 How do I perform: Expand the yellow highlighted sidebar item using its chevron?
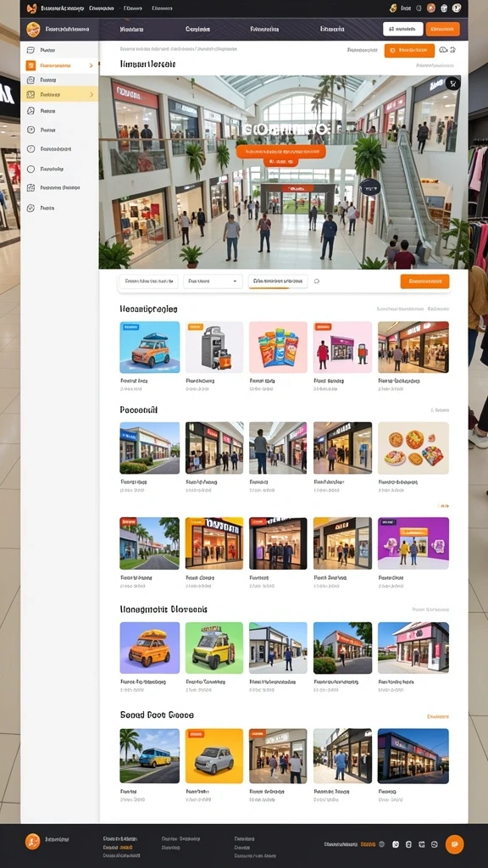[91, 95]
